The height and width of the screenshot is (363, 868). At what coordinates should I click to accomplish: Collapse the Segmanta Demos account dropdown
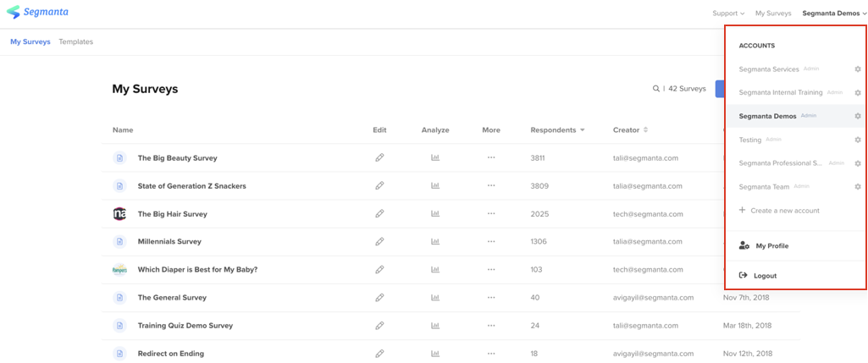(x=833, y=14)
